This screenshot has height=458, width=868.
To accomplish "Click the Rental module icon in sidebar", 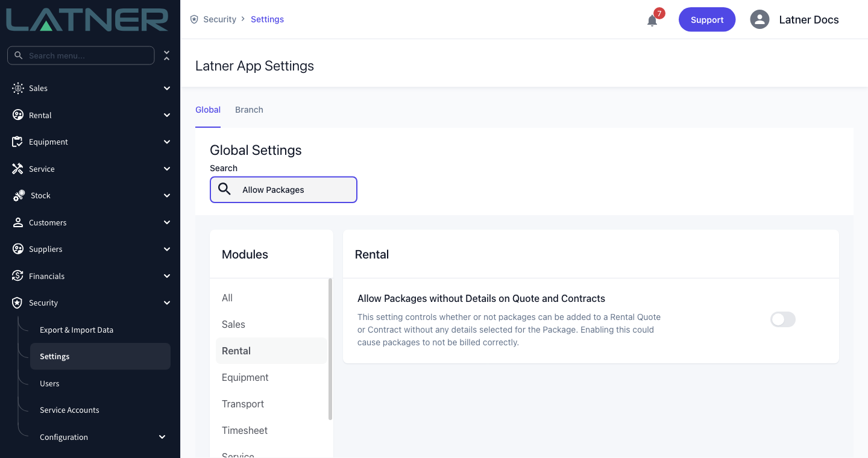I will point(18,115).
